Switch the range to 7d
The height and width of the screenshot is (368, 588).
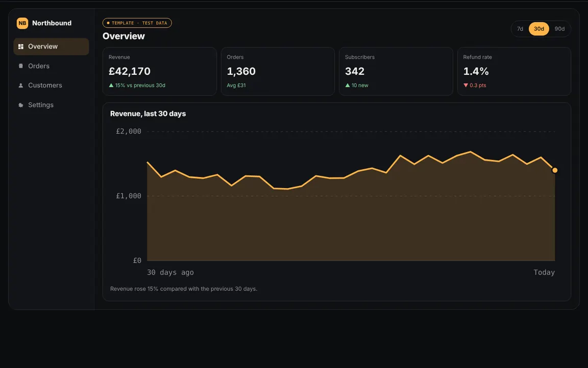pos(520,29)
